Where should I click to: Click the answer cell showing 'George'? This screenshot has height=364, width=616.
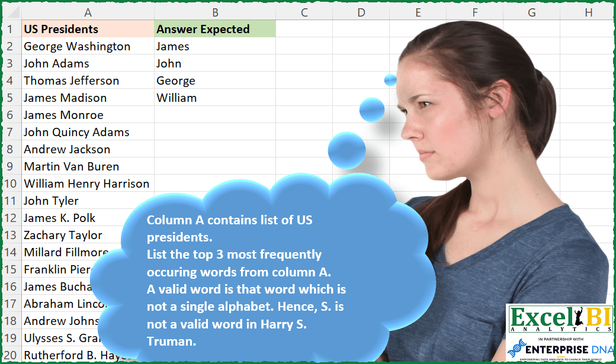214,80
